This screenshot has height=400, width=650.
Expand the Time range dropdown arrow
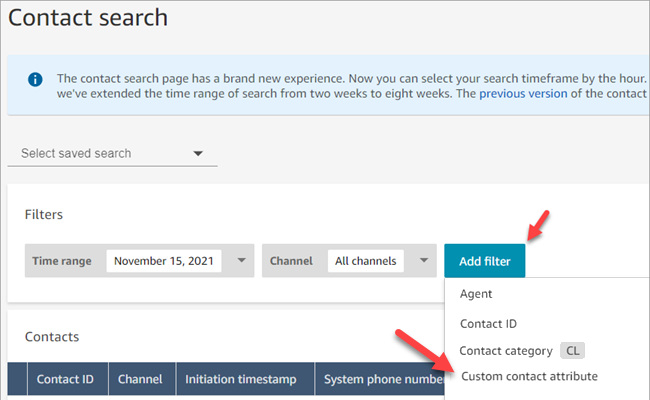242,261
